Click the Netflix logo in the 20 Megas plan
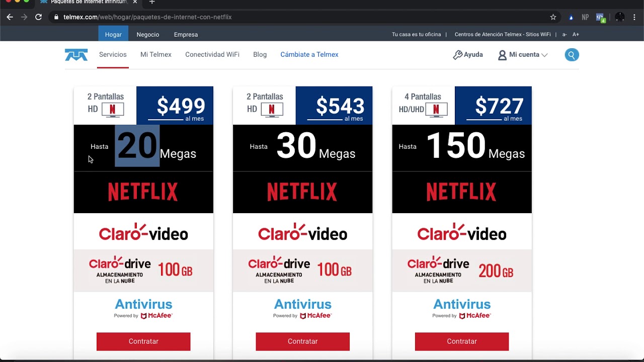This screenshot has width=644, height=362. [x=143, y=192]
